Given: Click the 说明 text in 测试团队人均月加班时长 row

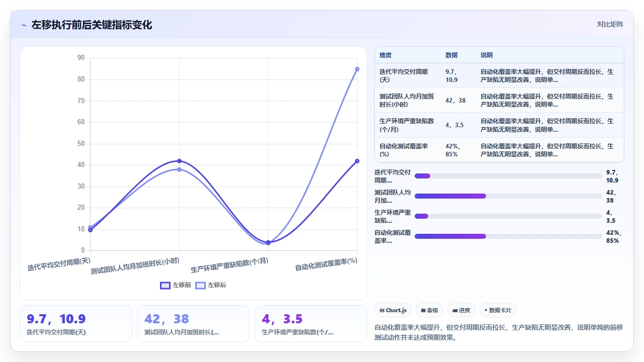Looking at the screenshot, I should click(x=547, y=100).
